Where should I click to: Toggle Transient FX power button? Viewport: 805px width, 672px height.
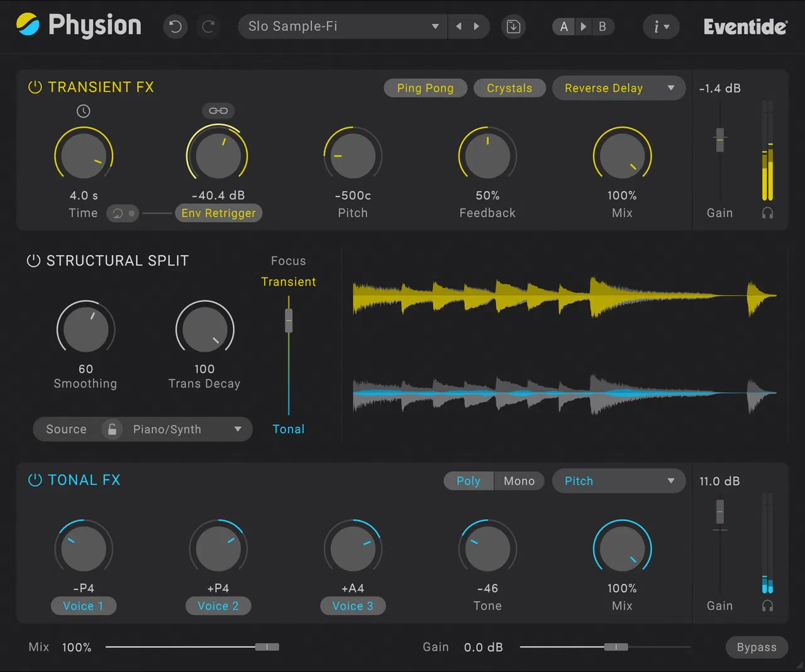(x=35, y=87)
